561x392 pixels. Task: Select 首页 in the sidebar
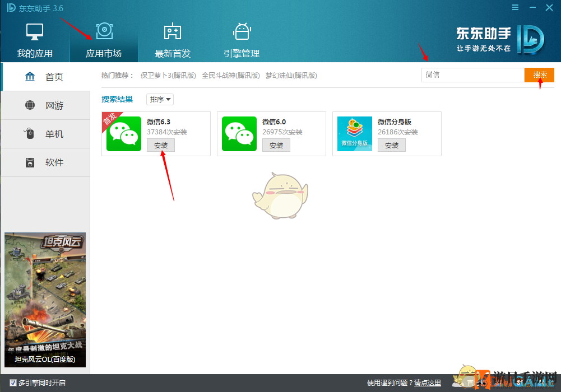click(x=45, y=77)
